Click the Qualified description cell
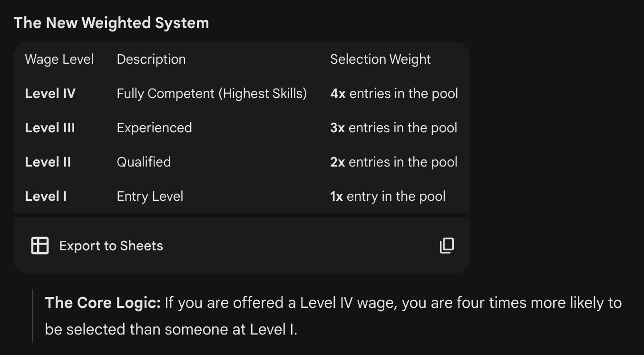This screenshot has height=355, width=644. pos(144,162)
